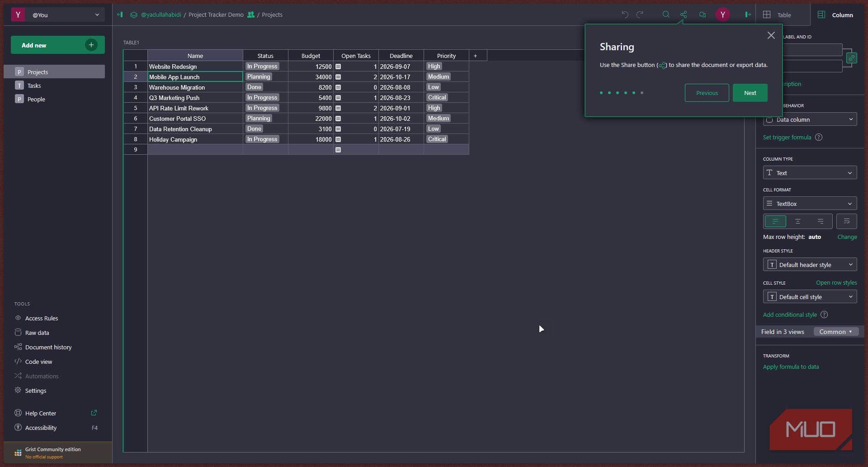Collapse the left panel arrow icon
Image resolution: width=868 pixels, height=467 pixels.
[x=120, y=14]
